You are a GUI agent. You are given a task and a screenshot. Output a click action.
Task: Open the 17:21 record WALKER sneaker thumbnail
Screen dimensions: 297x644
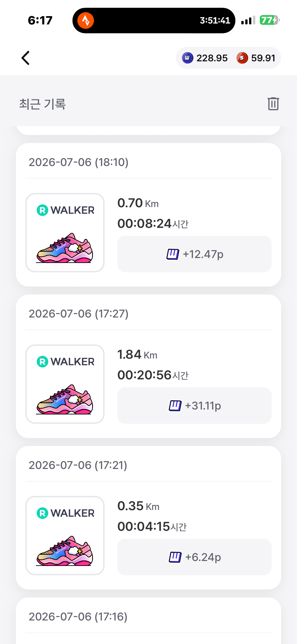tap(65, 536)
